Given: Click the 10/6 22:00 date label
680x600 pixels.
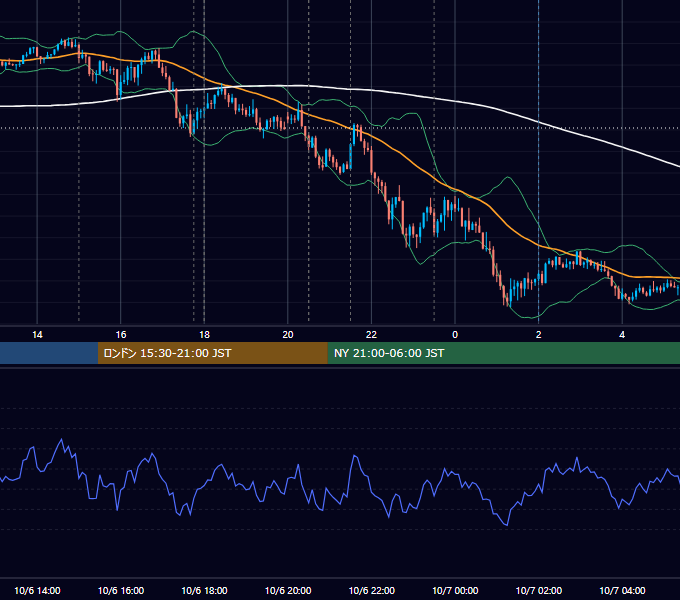Looking at the screenshot, I should (372, 590).
